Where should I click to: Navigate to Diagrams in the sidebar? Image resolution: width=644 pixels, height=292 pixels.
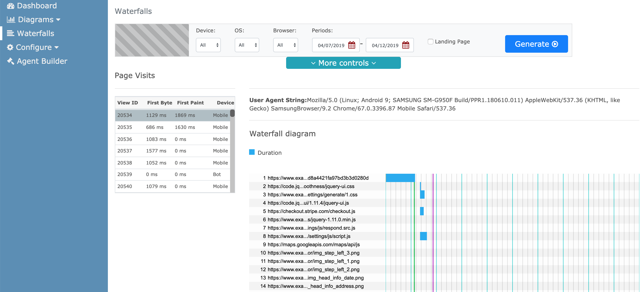tap(36, 19)
